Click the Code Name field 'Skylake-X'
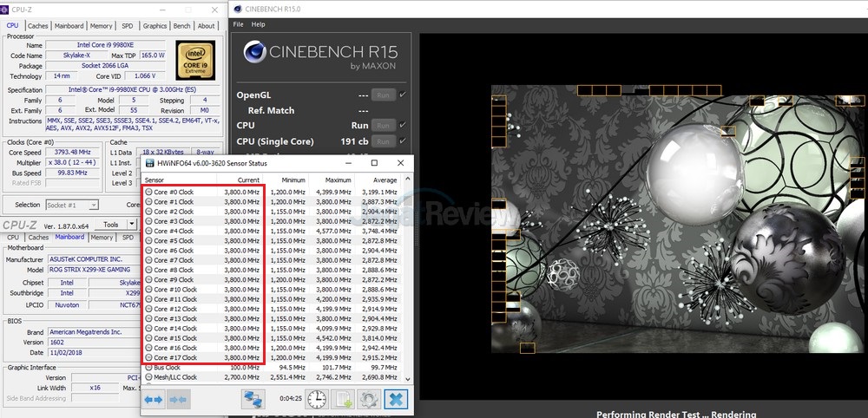The width and height of the screenshot is (868, 418). (x=76, y=56)
